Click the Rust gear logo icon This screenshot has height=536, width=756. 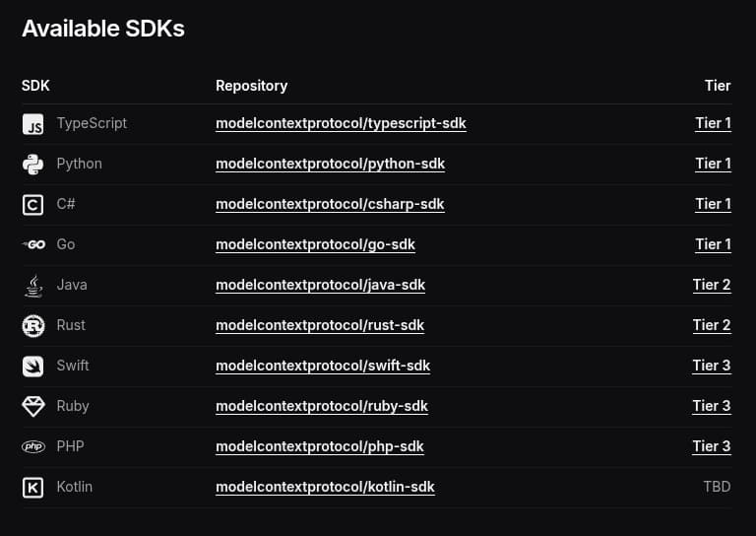tap(32, 326)
